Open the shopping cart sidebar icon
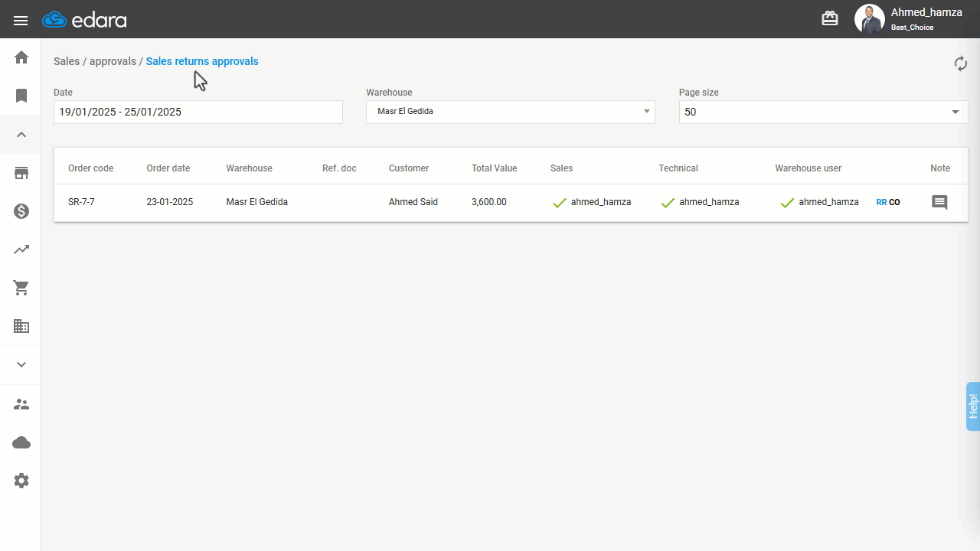980x551 pixels. click(21, 288)
